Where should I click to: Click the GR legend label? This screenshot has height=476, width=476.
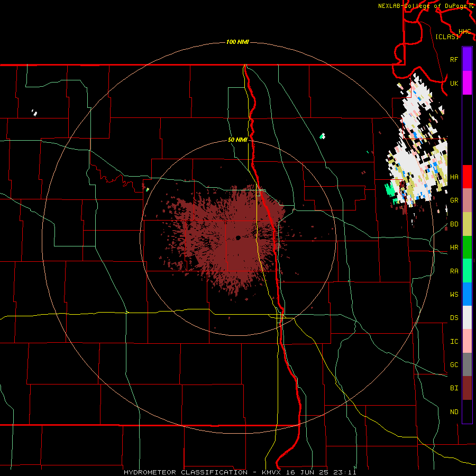point(454,200)
